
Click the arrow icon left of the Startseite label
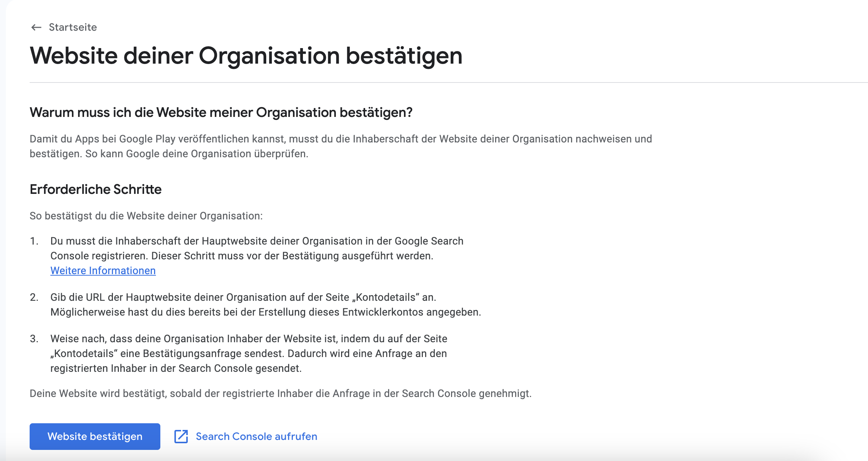[36, 27]
